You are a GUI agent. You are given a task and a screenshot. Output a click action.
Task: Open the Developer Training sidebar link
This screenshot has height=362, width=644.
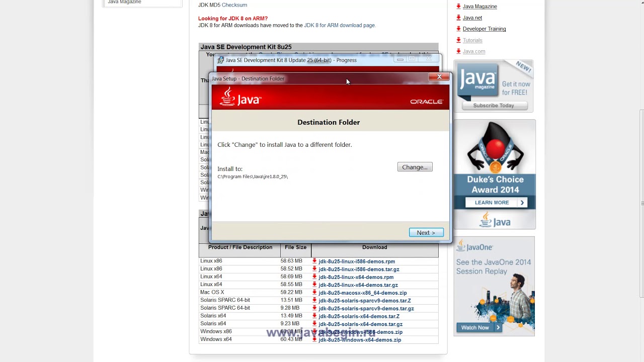point(485,29)
